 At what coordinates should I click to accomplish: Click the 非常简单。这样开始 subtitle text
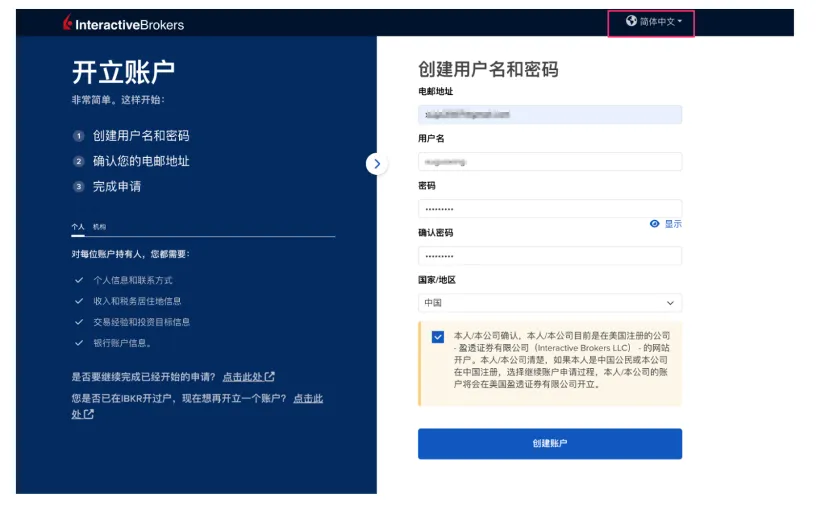click(x=118, y=99)
